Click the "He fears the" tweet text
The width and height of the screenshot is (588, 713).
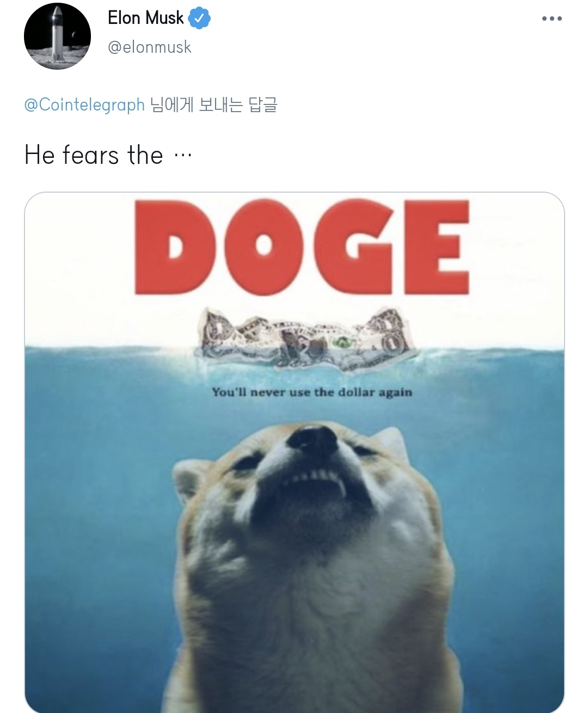[94, 155]
